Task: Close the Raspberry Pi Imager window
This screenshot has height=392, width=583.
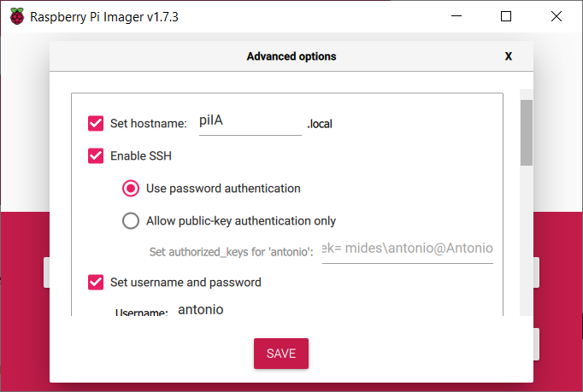Action: coord(555,16)
